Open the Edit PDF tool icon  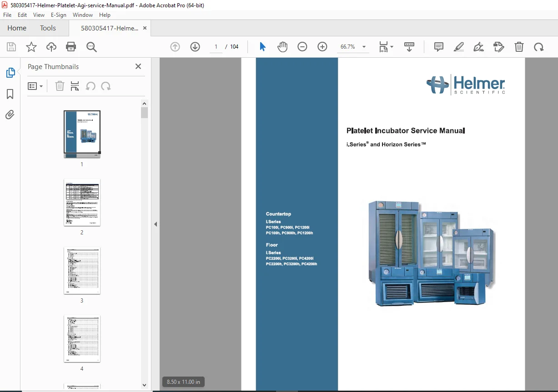(499, 47)
